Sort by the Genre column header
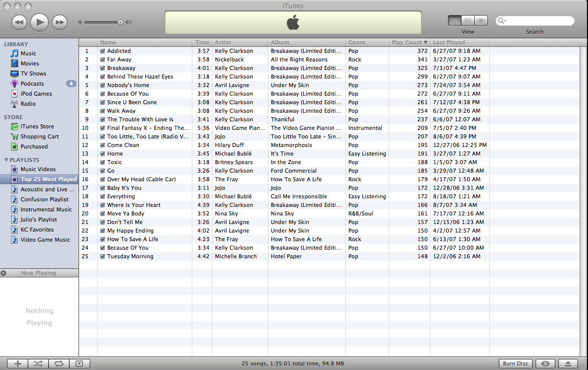The height and width of the screenshot is (370, 588). pos(367,42)
